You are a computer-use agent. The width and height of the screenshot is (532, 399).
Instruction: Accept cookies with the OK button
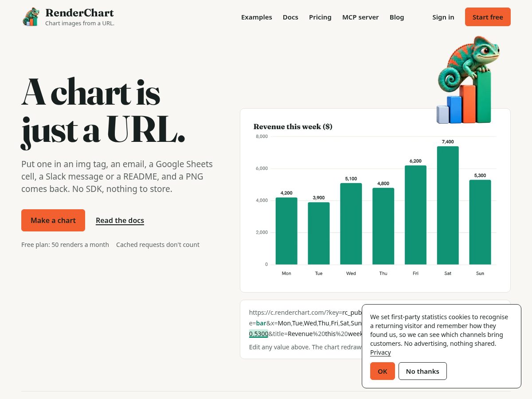[x=383, y=371]
